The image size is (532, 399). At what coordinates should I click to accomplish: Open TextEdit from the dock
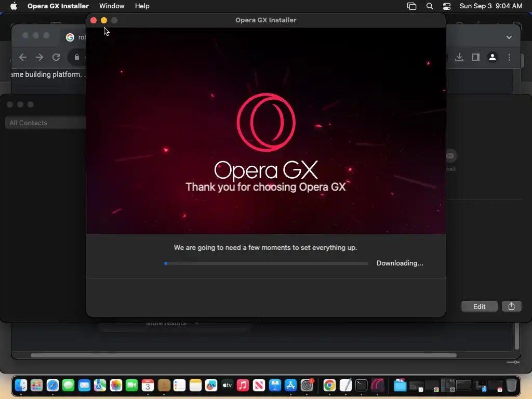coord(345,385)
